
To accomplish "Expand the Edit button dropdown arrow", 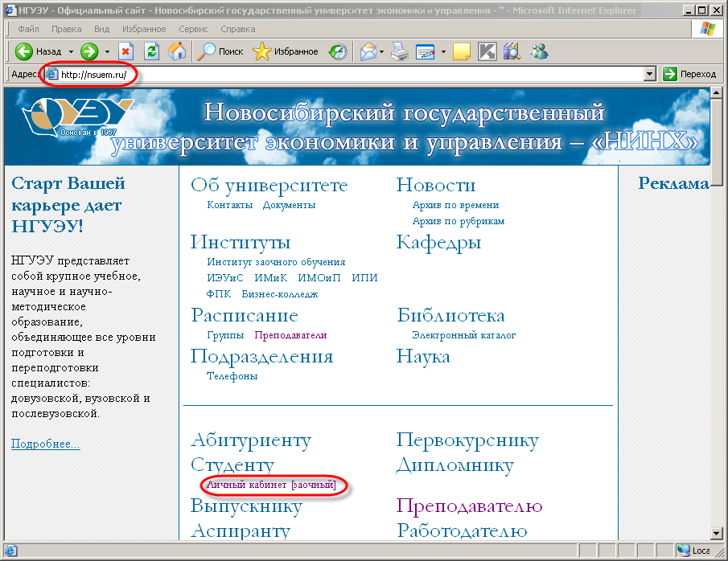I will 443,51.
